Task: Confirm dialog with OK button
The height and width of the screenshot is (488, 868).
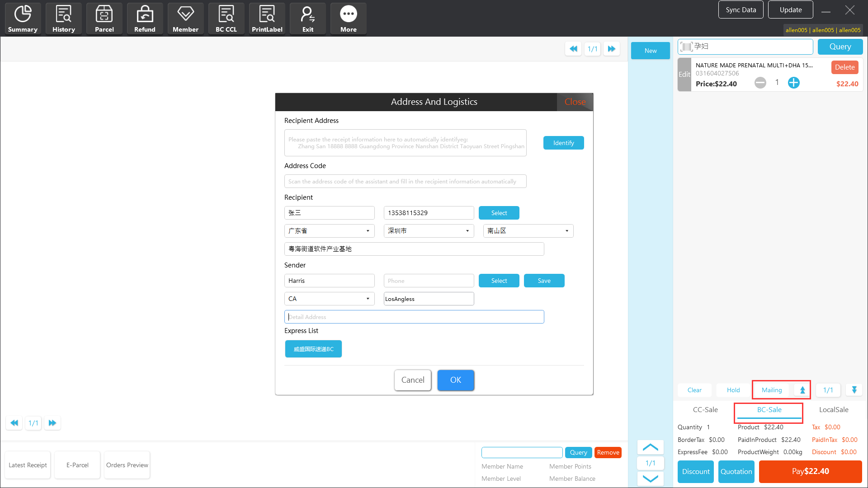Action: tap(455, 380)
